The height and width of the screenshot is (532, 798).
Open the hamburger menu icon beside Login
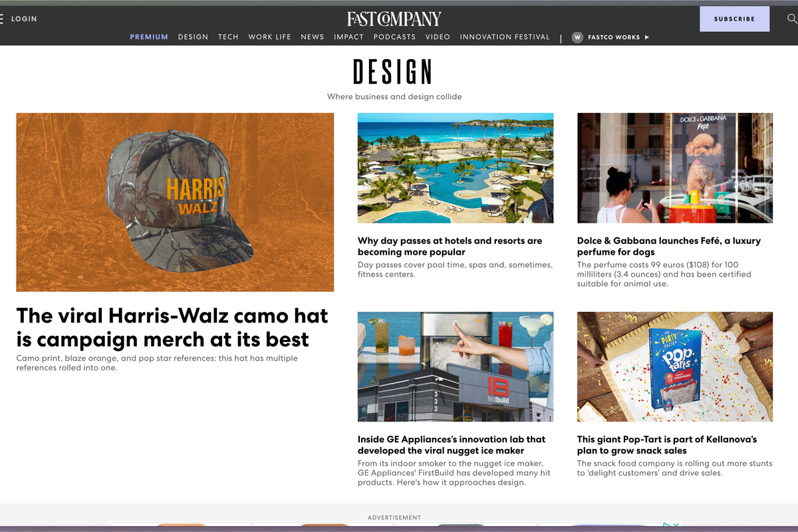[x=2, y=19]
